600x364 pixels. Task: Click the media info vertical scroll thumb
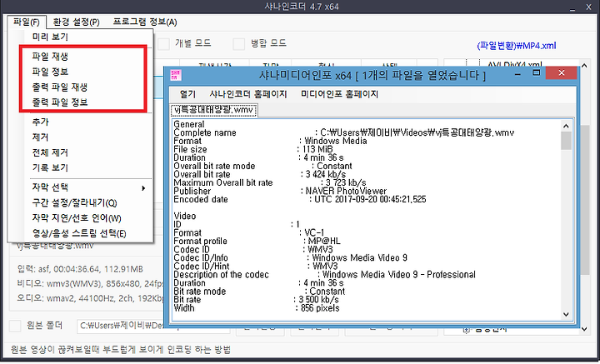click(x=567, y=141)
